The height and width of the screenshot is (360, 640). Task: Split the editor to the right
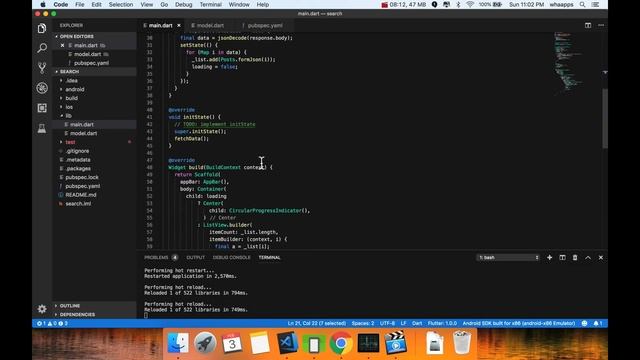coord(588,25)
